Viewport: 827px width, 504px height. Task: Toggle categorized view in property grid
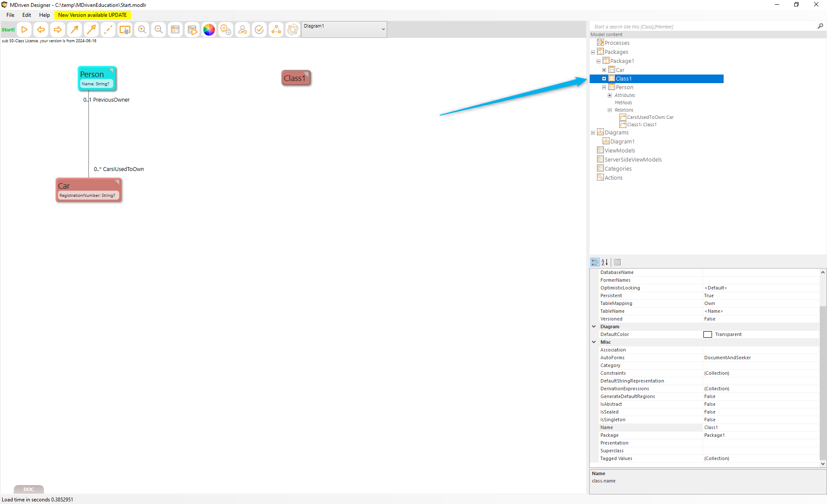coord(595,262)
